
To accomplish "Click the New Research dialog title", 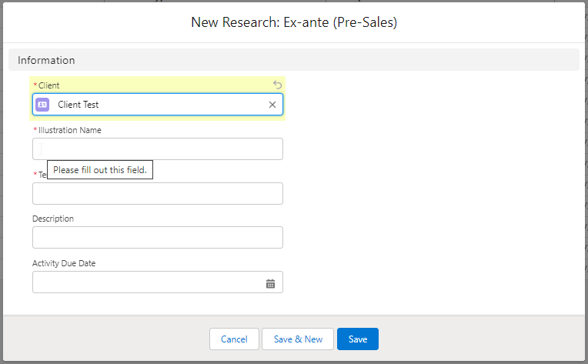I will [x=294, y=22].
